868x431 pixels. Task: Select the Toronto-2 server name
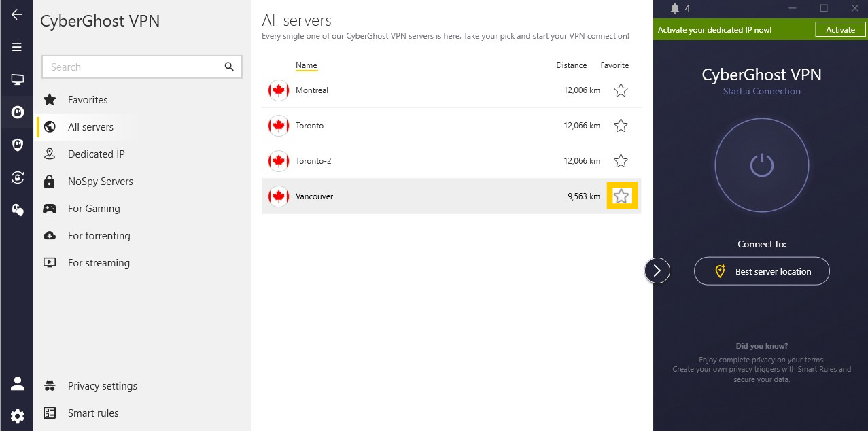313,161
